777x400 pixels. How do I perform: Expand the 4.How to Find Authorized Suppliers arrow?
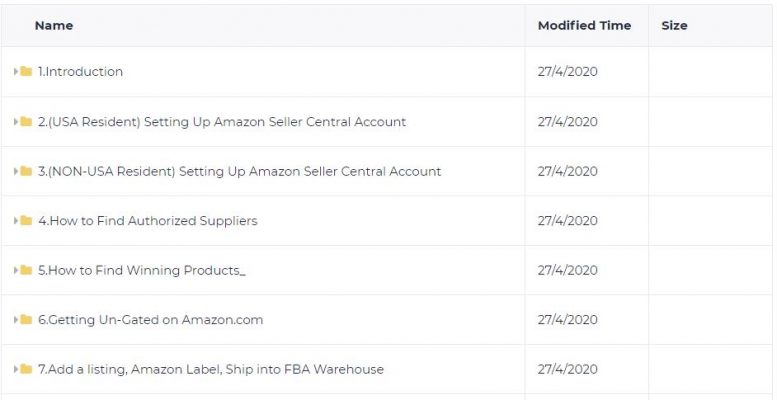pyautogui.click(x=16, y=221)
